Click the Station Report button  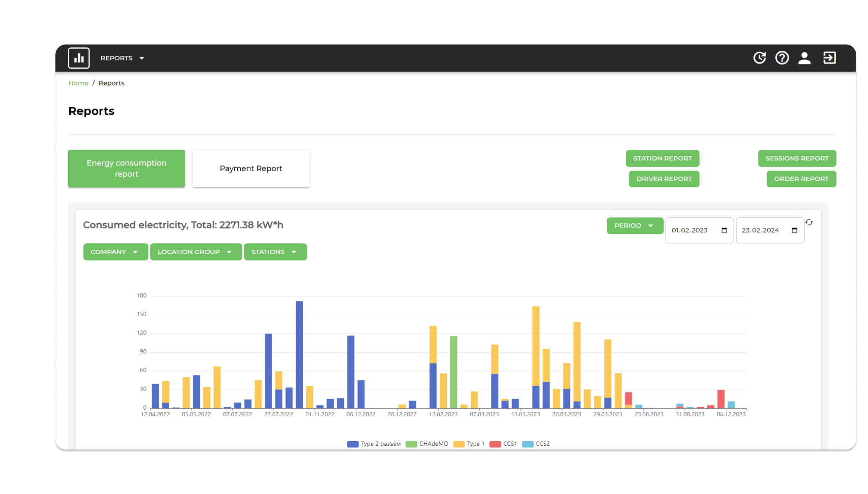coord(662,158)
